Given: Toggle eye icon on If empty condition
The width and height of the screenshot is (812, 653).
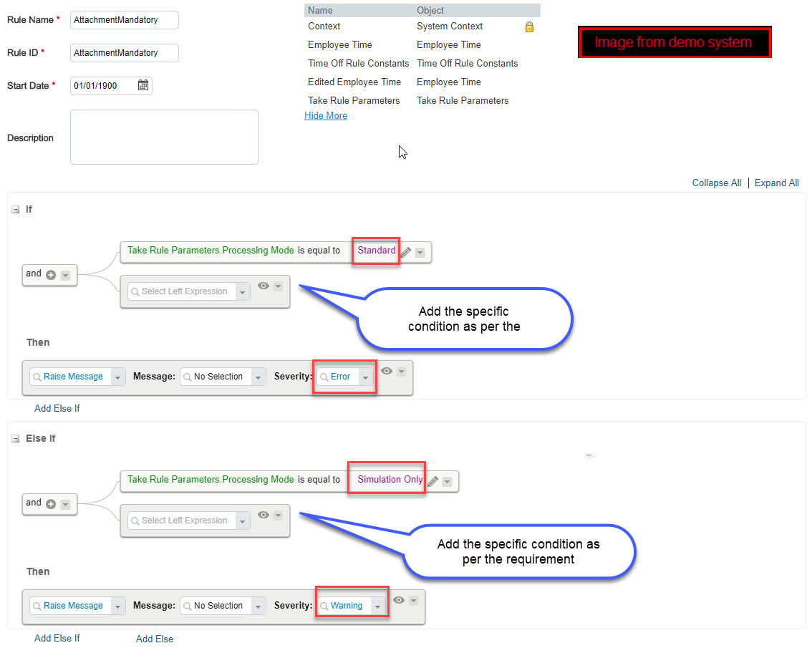Looking at the screenshot, I should click(264, 286).
